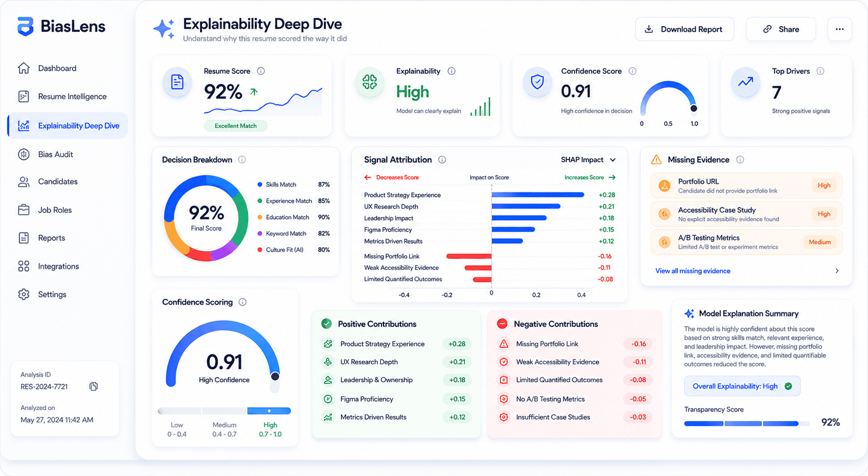The width and height of the screenshot is (868, 476).
Task: Click info icon next to Signal Attribution
Action: coord(442,160)
